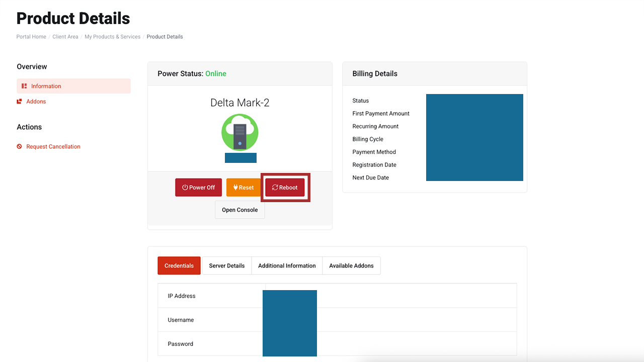Navigate to Client Area breadcrumb link
The image size is (644, 362).
click(x=65, y=37)
